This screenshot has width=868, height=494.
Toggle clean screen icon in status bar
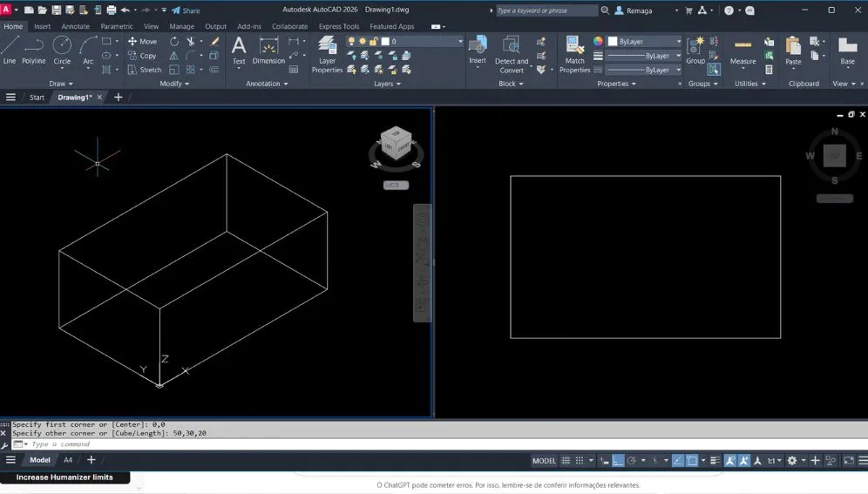click(849, 460)
